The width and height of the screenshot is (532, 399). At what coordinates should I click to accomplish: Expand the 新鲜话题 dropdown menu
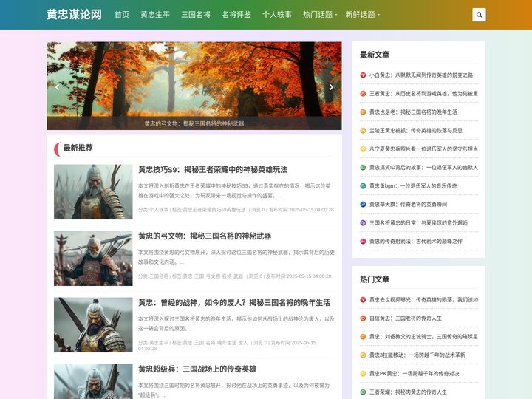pos(362,15)
